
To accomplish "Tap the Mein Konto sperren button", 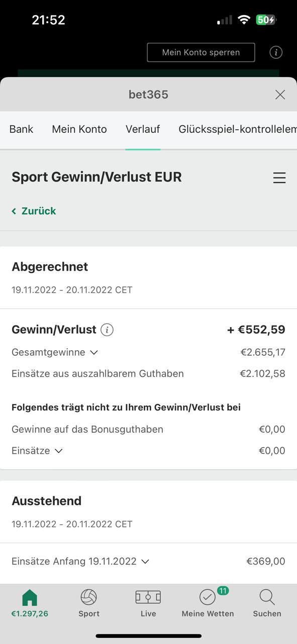I will tap(201, 52).
